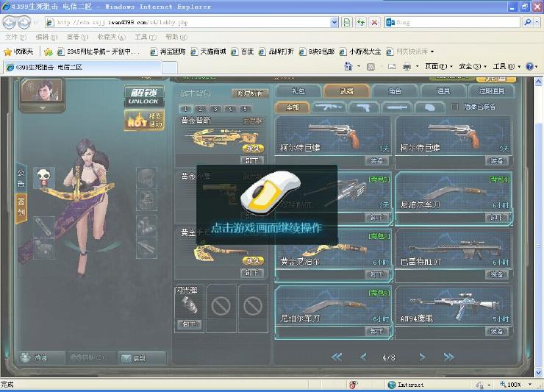Viewport: 544px width, 392px height.
Task: Click the IE Forward arrow button
Action: [24, 23]
